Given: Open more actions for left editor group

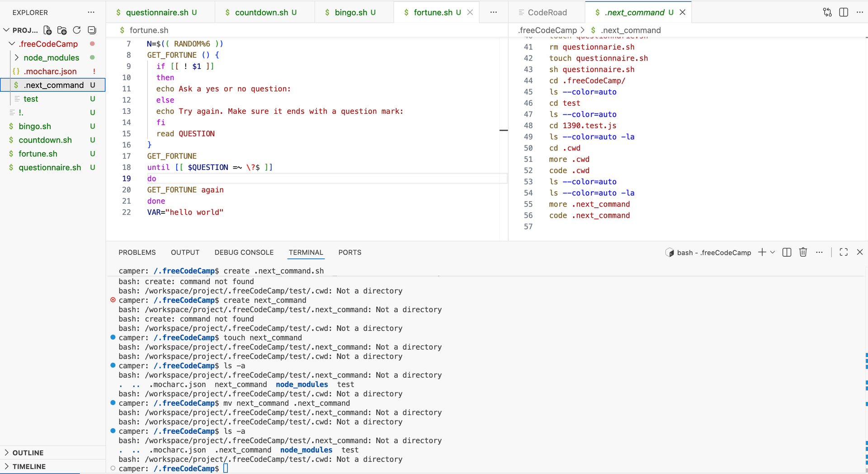Looking at the screenshot, I should tap(494, 12).
